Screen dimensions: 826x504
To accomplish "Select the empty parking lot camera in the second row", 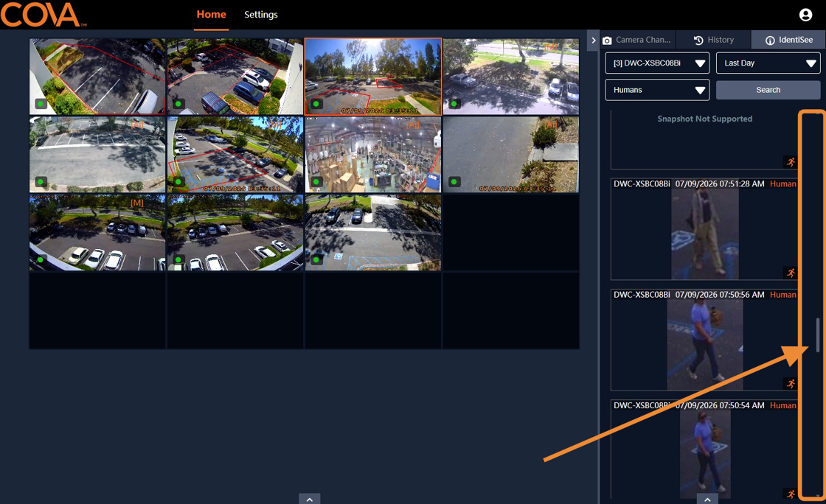I will 97,155.
